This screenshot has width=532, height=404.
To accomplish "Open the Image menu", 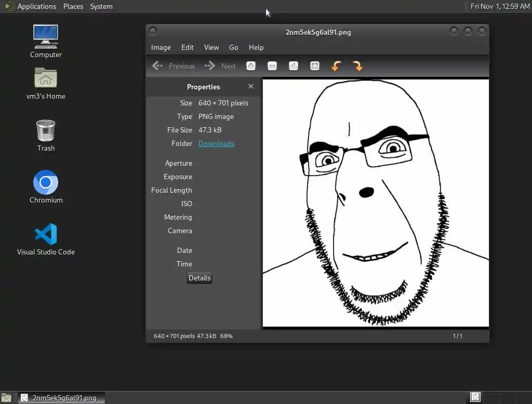I will click(x=161, y=47).
